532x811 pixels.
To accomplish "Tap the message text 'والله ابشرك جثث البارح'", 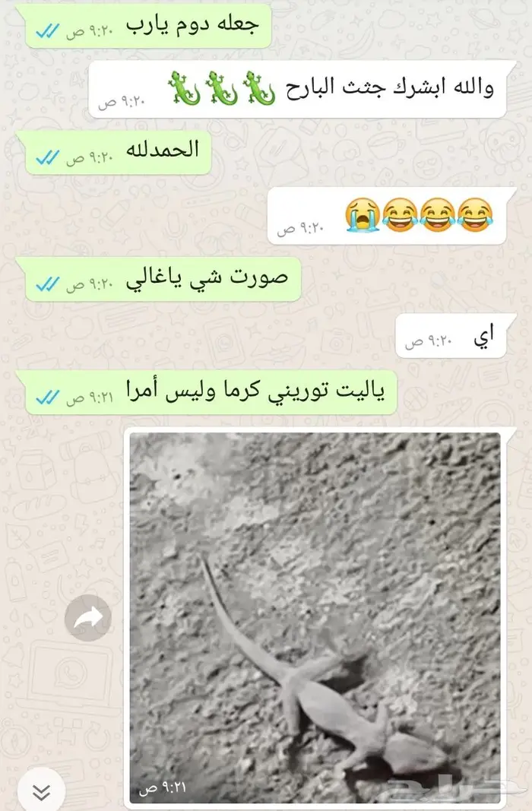I will point(390,88).
